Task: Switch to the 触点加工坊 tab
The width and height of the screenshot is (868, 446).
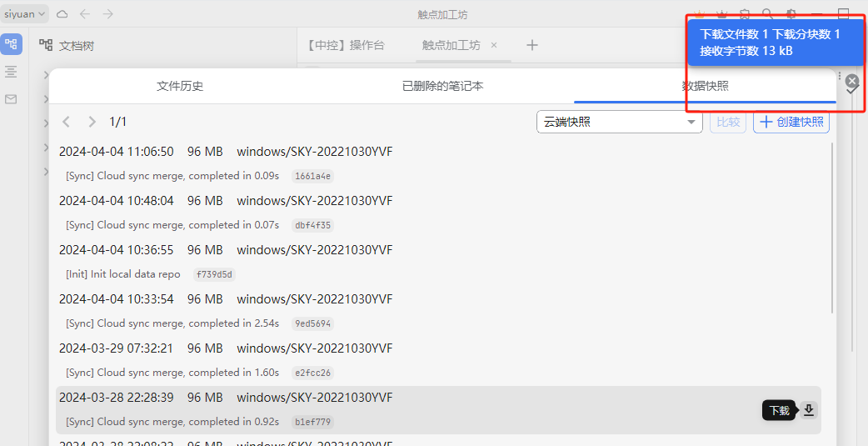Action: pos(451,45)
